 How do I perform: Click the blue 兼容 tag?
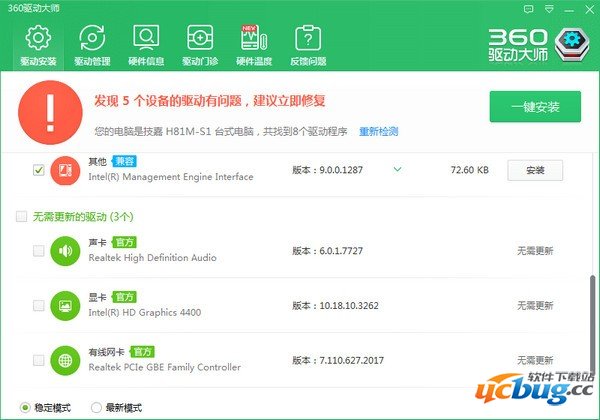[124, 161]
